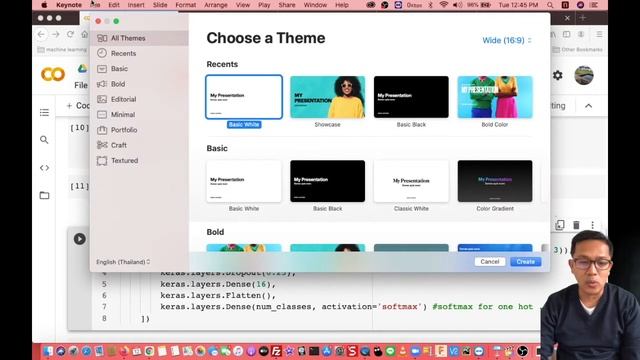Open the Arrange menu

(x=216, y=5)
